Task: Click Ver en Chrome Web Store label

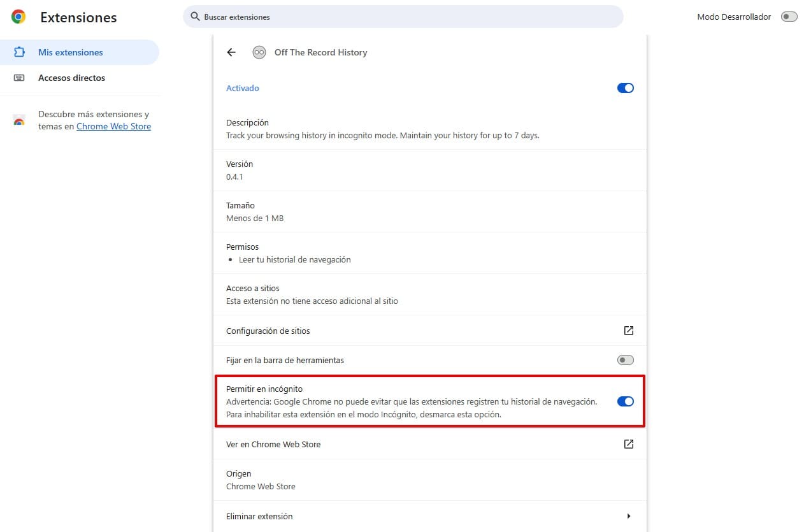Action: [273, 444]
